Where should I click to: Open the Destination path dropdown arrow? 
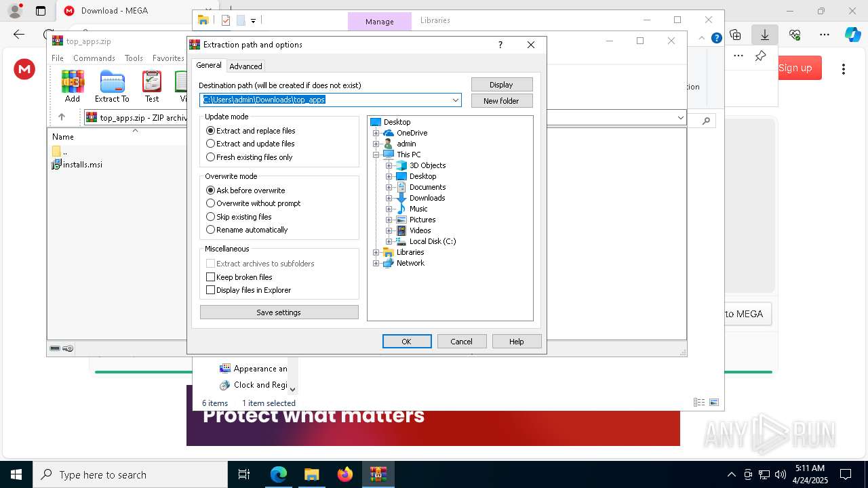coord(456,100)
